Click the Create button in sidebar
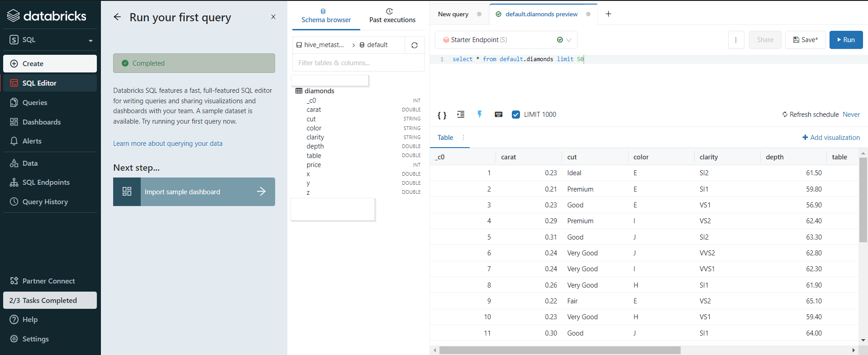Viewport: 868px width, 355px height. [50, 63]
